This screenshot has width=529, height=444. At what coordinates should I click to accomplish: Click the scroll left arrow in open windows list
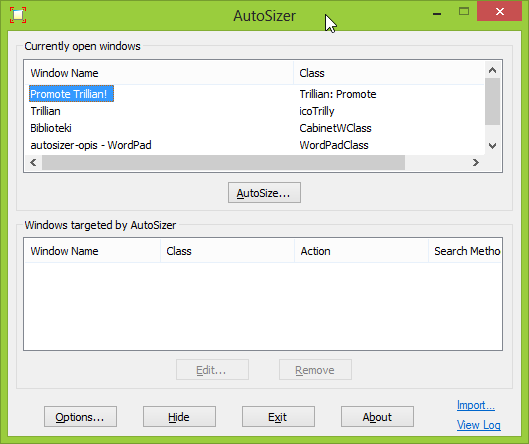[33, 163]
